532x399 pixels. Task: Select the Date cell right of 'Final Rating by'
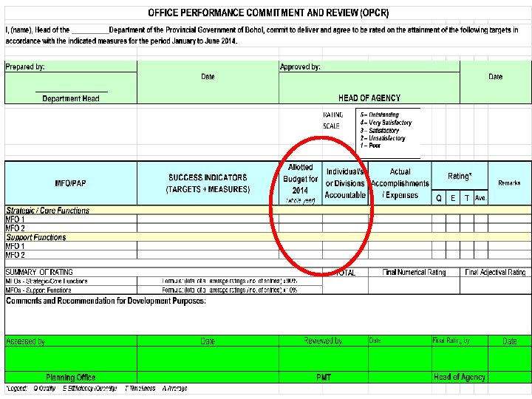[510, 341]
